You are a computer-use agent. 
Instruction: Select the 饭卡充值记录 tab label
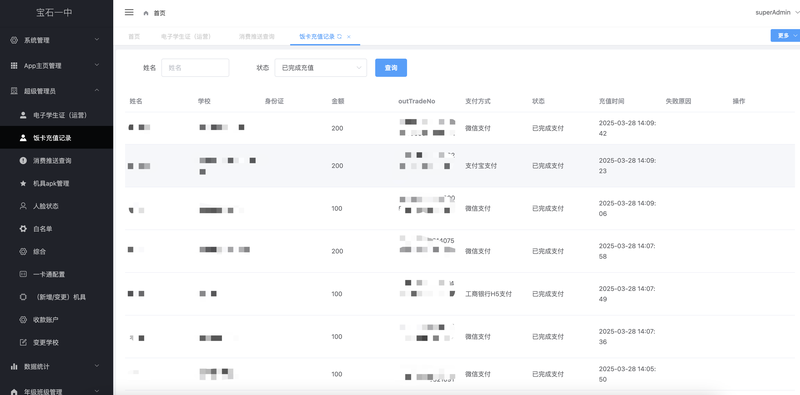[317, 37]
